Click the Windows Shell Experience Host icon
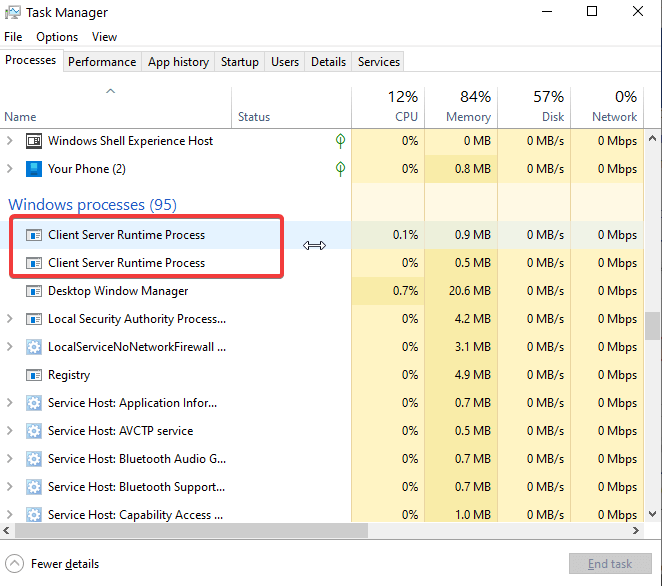Image resolution: width=662 pixels, height=586 pixels. point(34,141)
